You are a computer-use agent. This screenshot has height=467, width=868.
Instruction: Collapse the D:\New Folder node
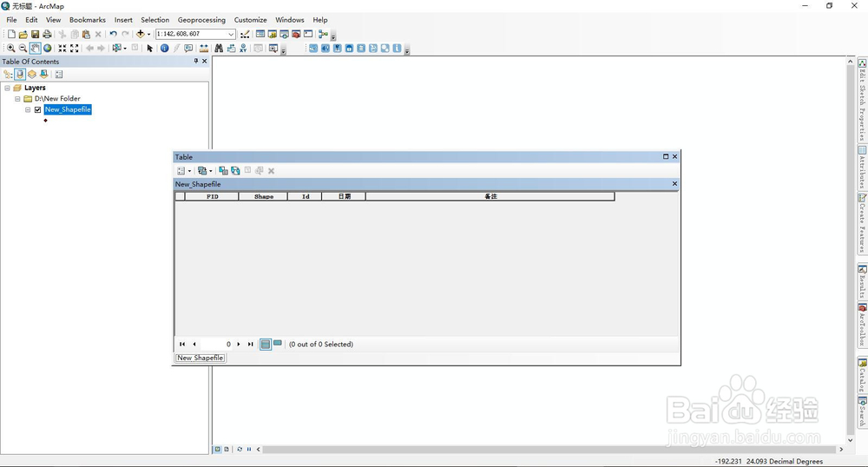(x=17, y=99)
